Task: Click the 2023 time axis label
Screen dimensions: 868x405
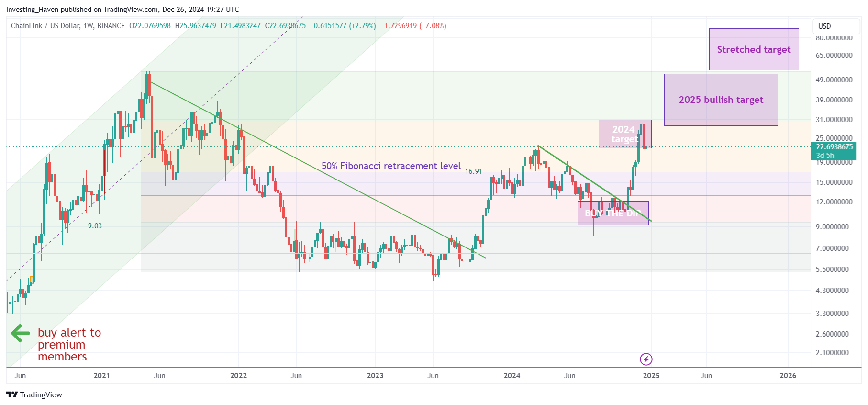Action: coord(375,375)
